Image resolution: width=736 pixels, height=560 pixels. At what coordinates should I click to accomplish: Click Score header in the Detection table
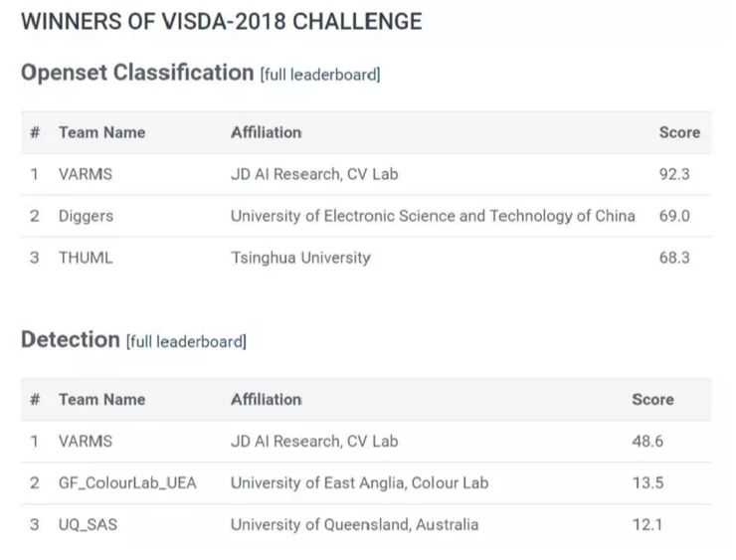[652, 400]
